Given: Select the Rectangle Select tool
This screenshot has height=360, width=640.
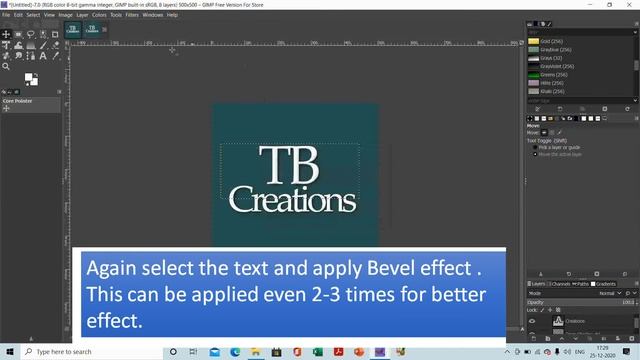Looking at the screenshot, I should coord(18,35).
